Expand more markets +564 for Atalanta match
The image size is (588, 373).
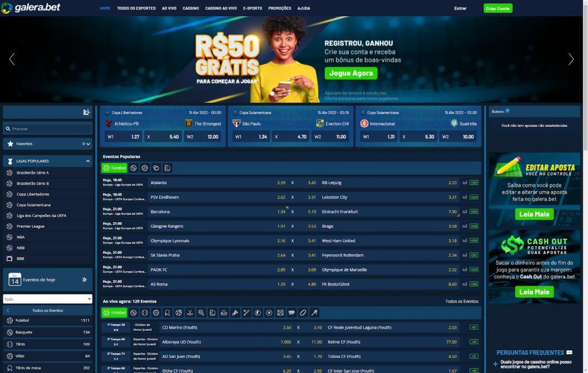[474, 183]
